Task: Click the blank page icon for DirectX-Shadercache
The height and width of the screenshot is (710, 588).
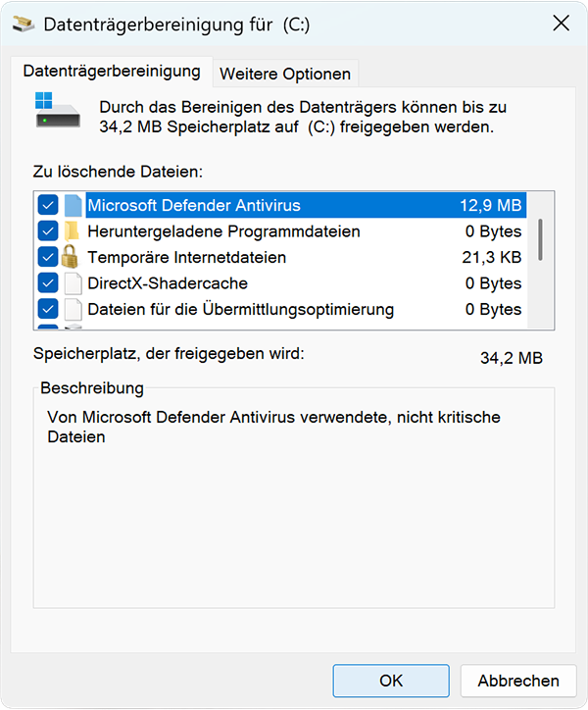Action: click(73, 283)
